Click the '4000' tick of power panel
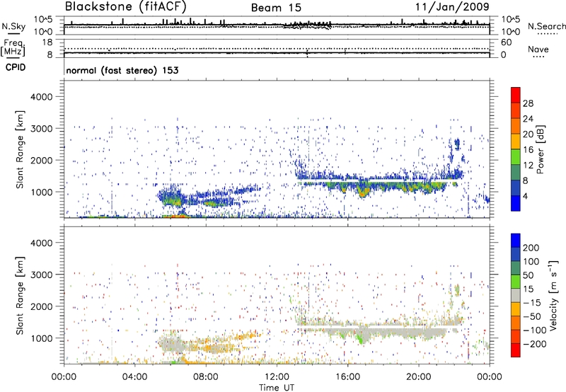Viewport: 566px width, 392px height. click(42, 97)
